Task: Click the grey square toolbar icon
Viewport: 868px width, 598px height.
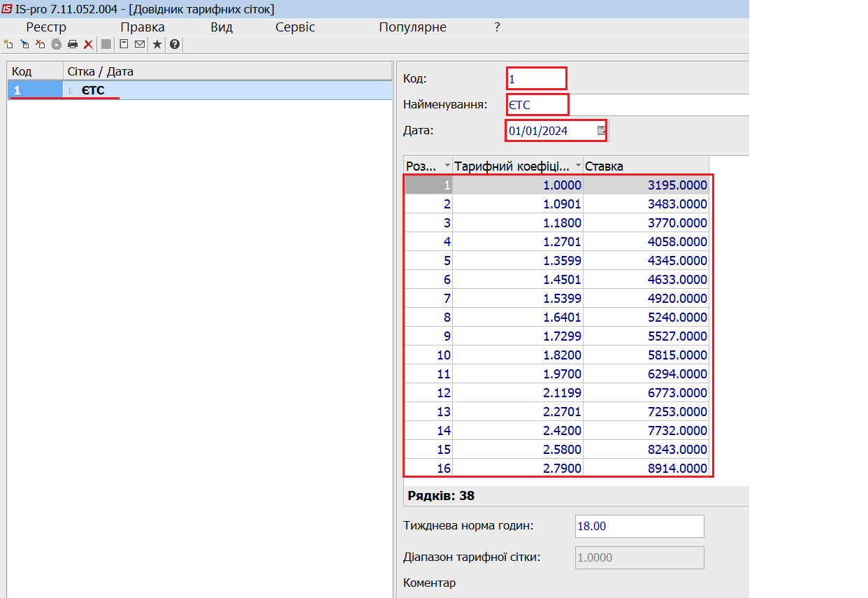Action: (106, 44)
